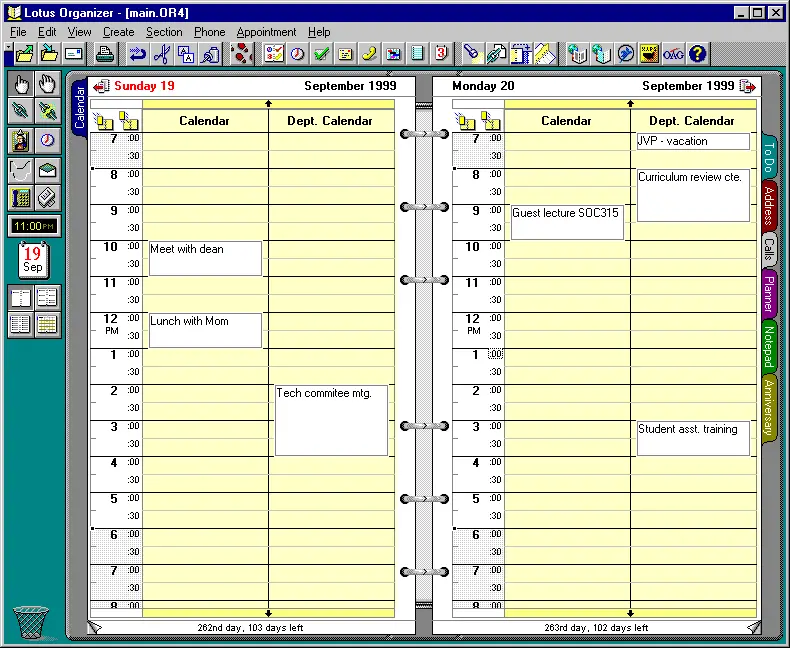Switch to the To Do section tab
The height and width of the screenshot is (648, 790).
point(769,157)
